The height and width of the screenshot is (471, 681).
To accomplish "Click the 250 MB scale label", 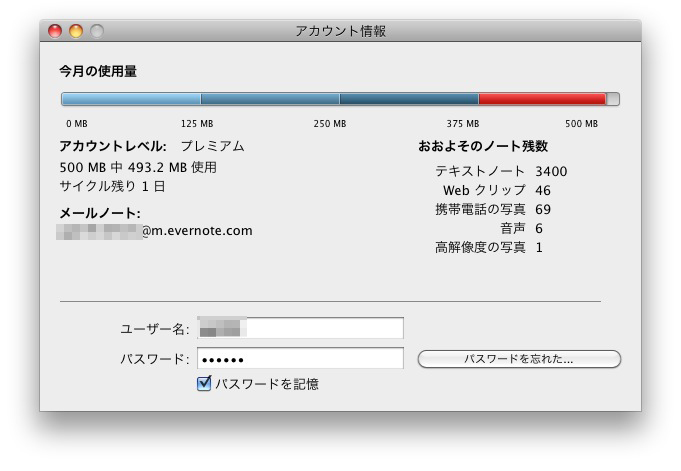I will pos(329,124).
